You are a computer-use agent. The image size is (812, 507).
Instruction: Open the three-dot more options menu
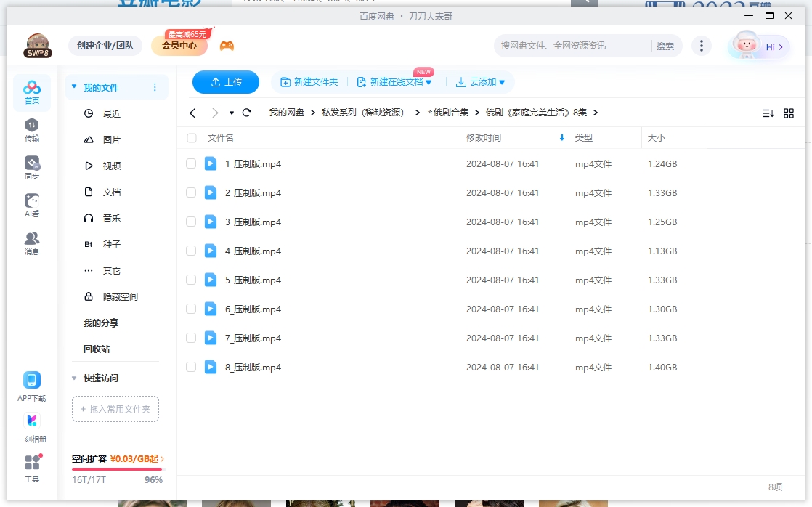[x=701, y=45]
